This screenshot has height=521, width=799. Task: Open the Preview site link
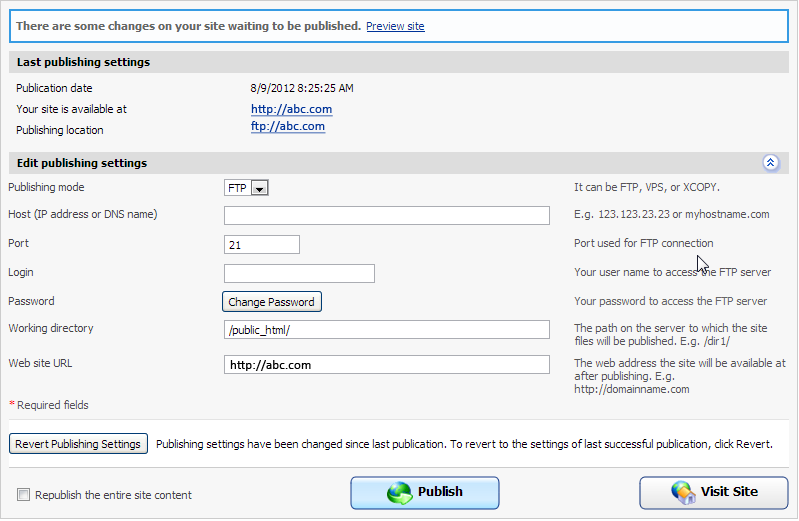(x=395, y=26)
